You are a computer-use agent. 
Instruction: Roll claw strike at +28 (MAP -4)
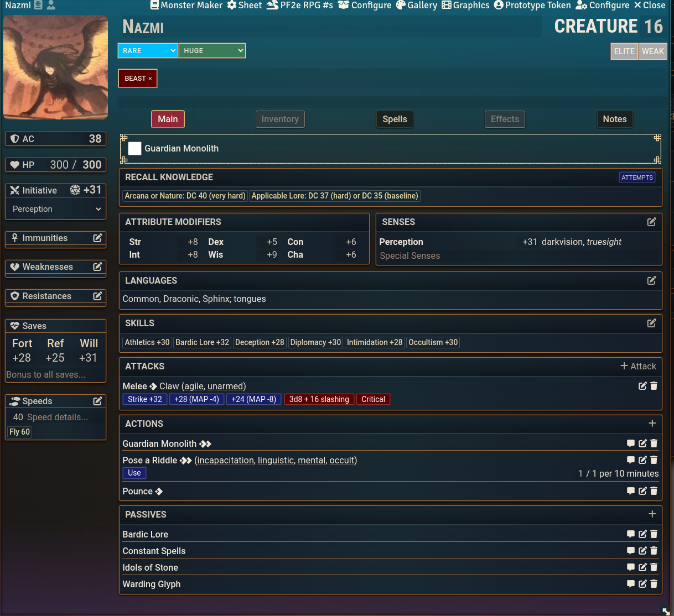[196, 399]
